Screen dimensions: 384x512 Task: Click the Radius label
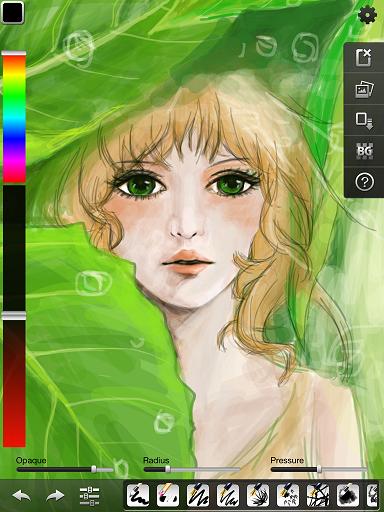click(156, 460)
